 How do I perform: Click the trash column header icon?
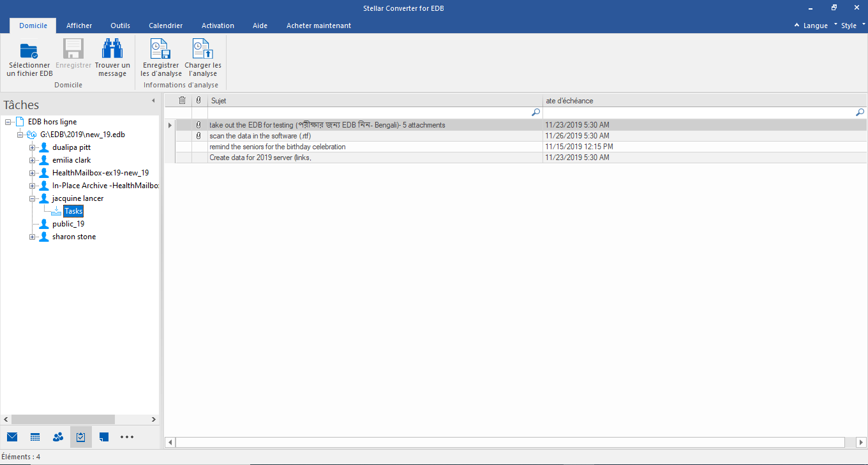click(x=183, y=100)
